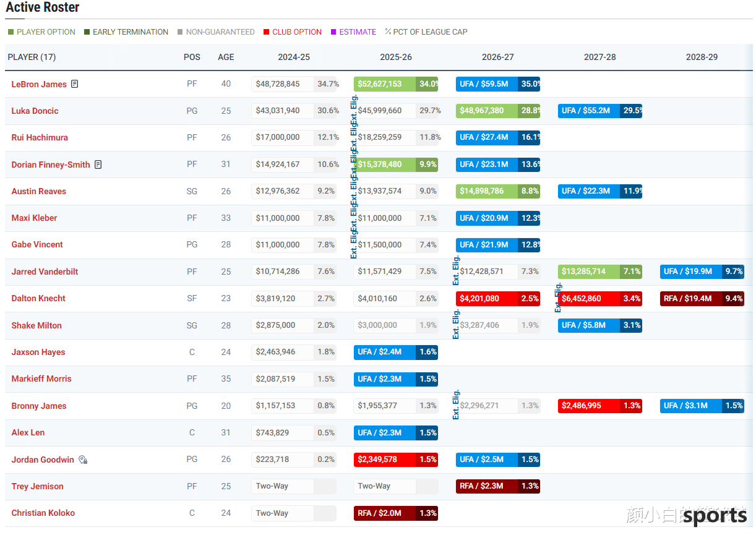Click the 2024-25 season column header
Viewport: 756px width, 535px height.
click(294, 57)
